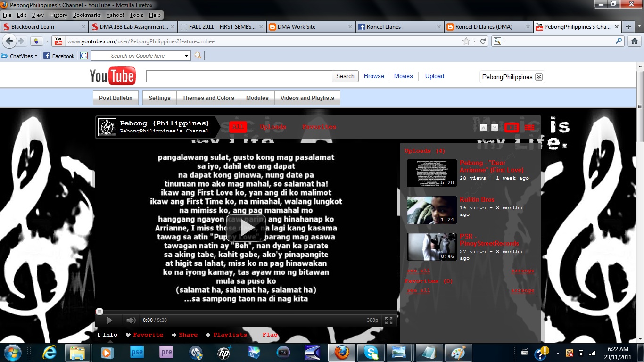This screenshot has width=644, height=362.
Task: Click the Upload link
Action: [435, 76]
